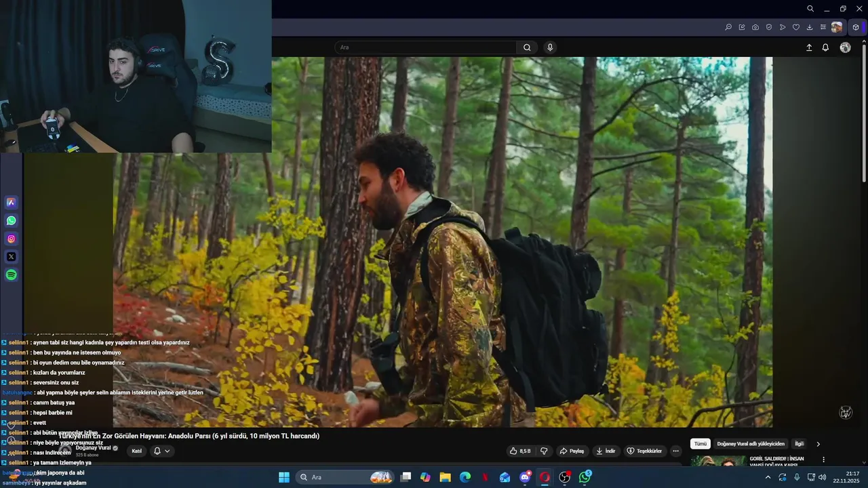
Task: Show hidden system tray icons
Action: tap(768, 477)
